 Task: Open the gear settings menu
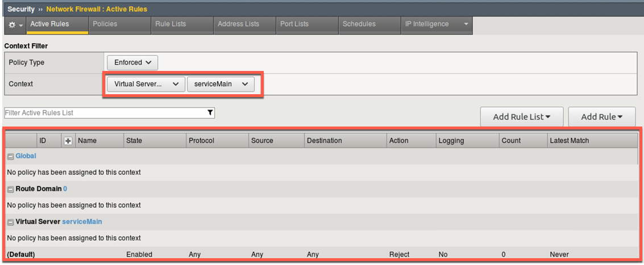pos(15,24)
